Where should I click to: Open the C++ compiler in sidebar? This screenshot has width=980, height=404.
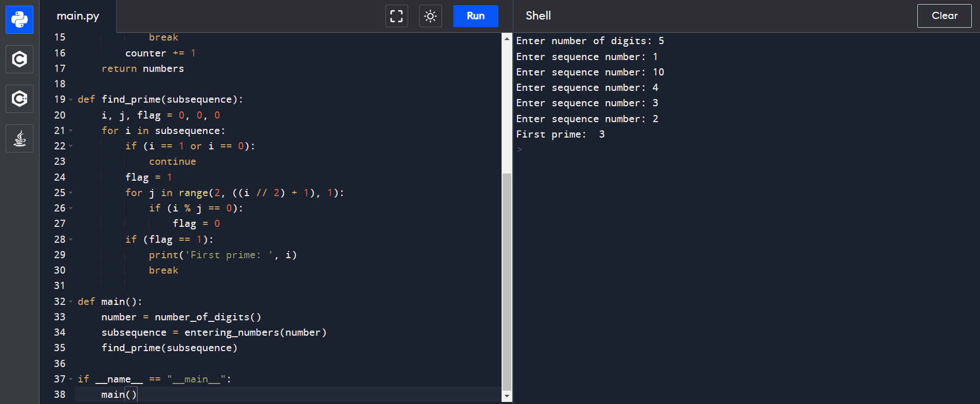pyautogui.click(x=20, y=99)
